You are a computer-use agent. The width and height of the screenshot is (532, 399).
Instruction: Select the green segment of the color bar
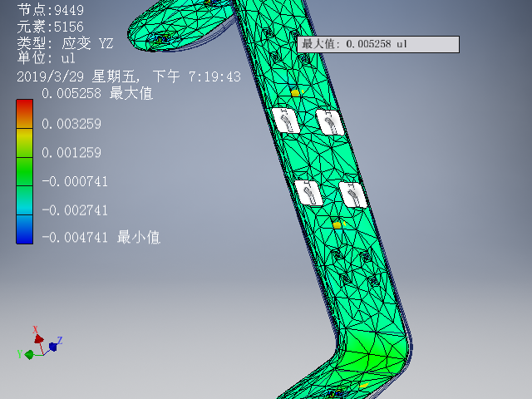tap(24, 172)
